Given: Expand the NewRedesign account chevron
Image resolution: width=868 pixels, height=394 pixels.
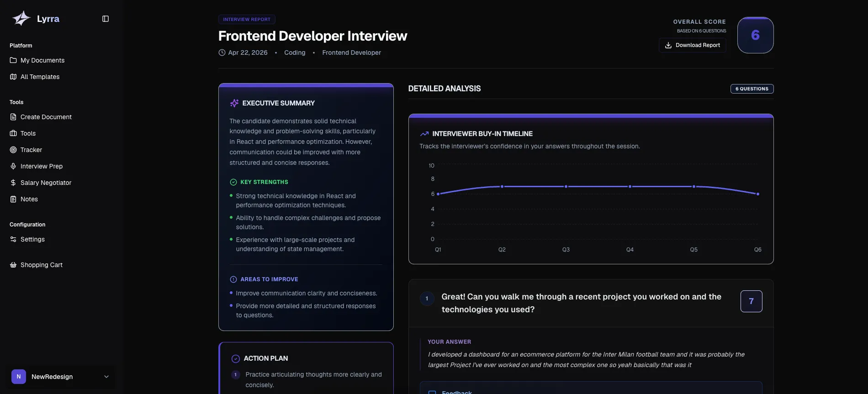Looking at the screenshot, I should pyautogui.click(x=106, y=377).
